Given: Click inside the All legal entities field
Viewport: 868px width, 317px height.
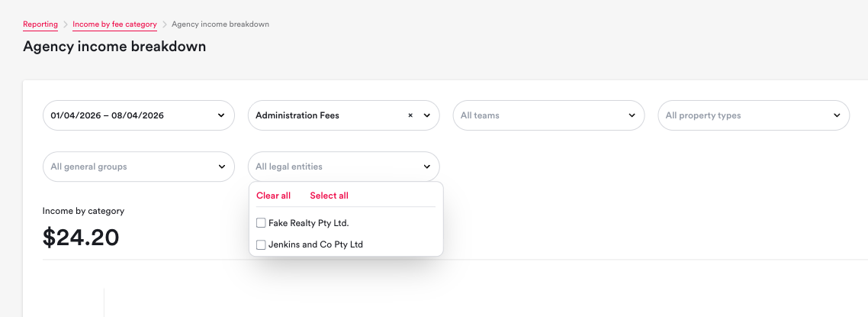Looking at the screenshot, I should (328, 167).
